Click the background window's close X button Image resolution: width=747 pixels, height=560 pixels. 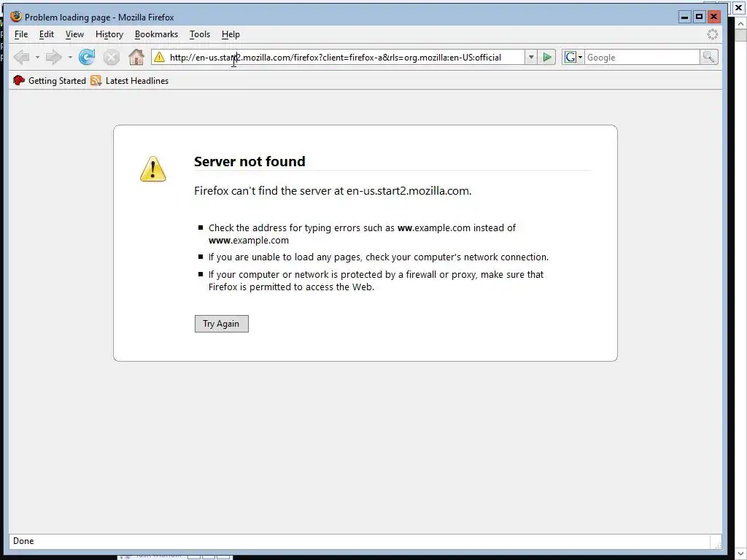pos(738,8)
